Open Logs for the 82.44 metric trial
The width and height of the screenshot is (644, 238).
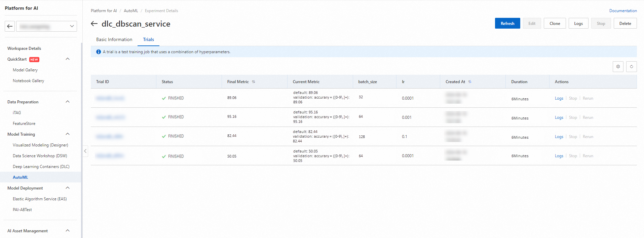point(559,137)
